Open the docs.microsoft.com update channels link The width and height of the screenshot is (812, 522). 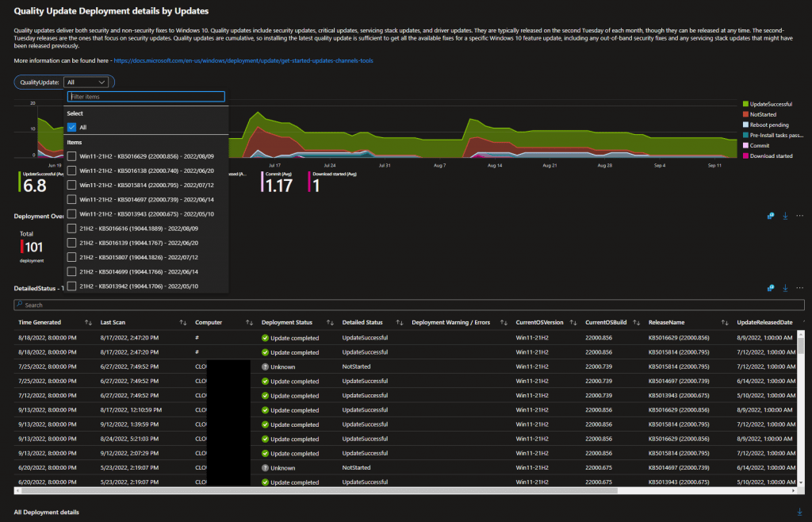pyautogui.click(x=243, y=60)
